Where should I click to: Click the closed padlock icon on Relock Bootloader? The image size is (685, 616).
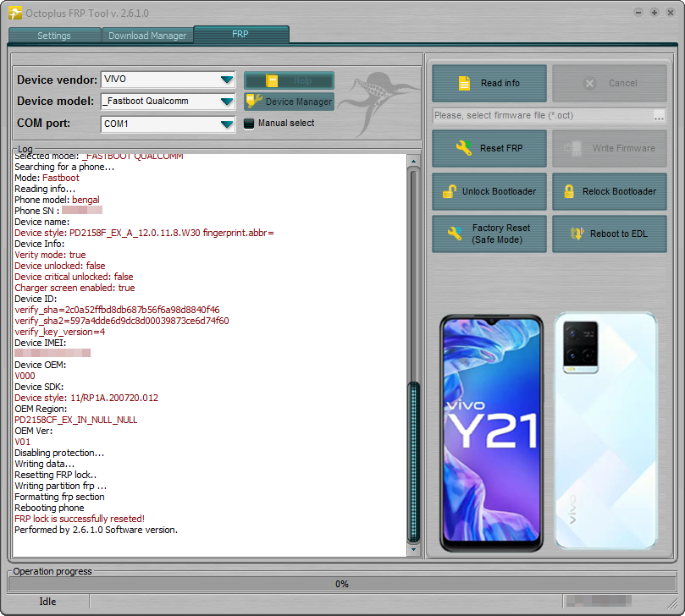569,191
